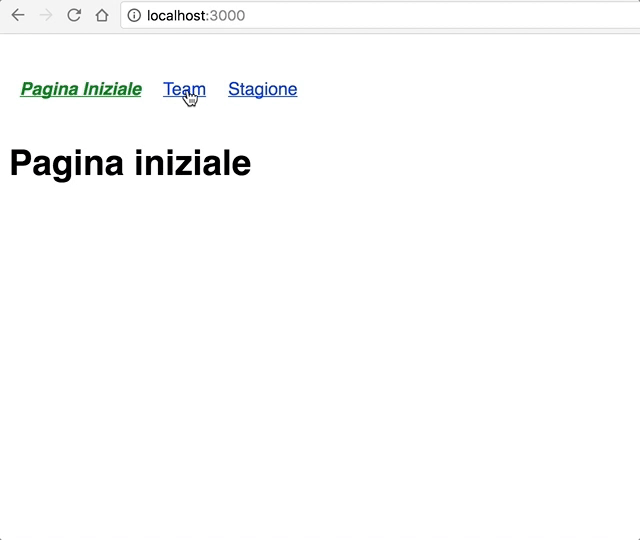Click the greyed-out forward arrow
The width and height of the screenshot is (640, 540).
click(46, 15)
